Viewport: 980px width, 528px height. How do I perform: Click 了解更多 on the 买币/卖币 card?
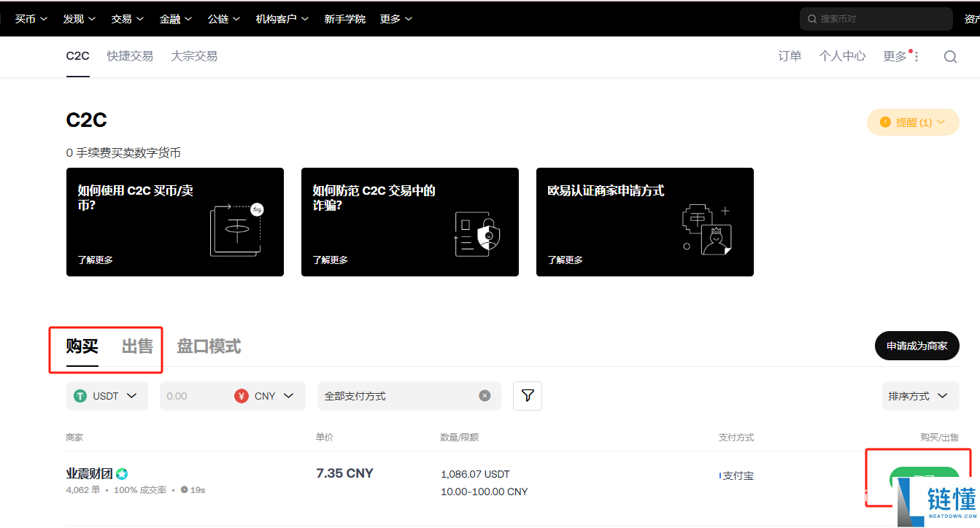(x=95, y=260)
